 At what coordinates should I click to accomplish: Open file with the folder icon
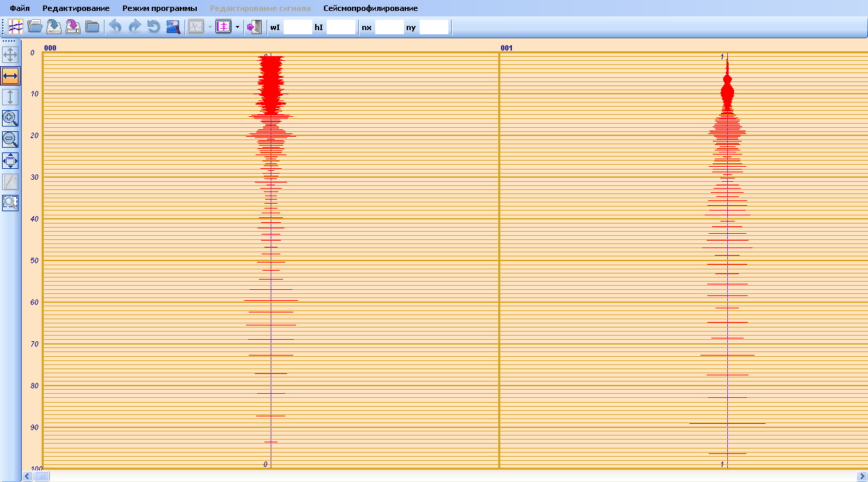34,27
